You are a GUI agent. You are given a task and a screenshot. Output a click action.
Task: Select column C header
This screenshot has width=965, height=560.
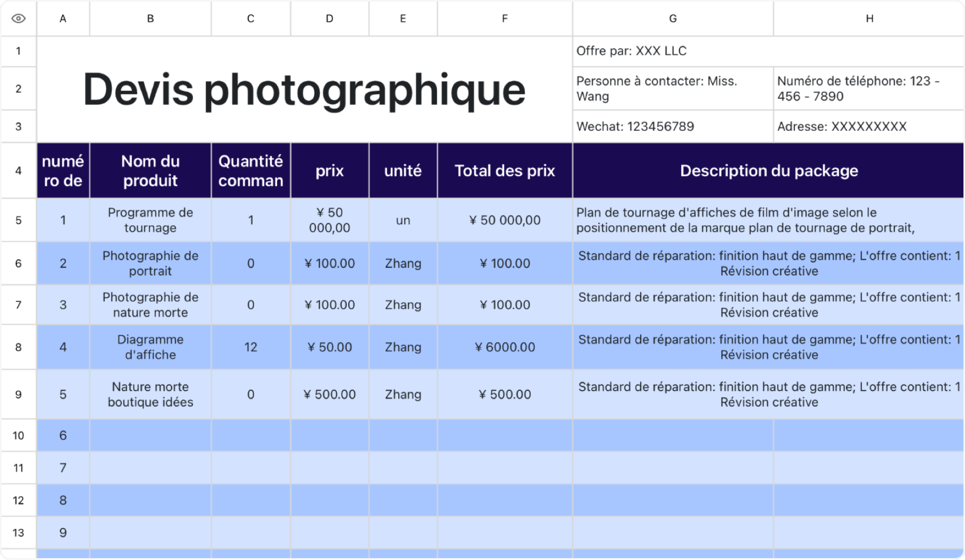251,18
